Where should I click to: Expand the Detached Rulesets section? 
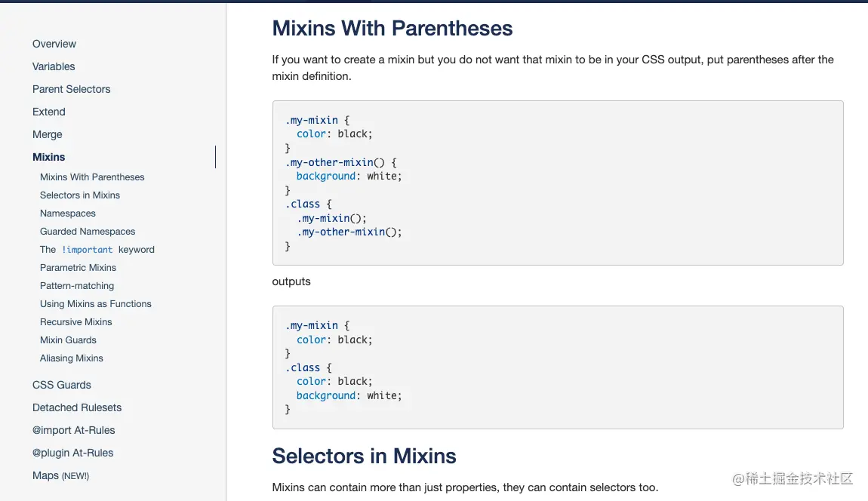[x=77, y=407]
